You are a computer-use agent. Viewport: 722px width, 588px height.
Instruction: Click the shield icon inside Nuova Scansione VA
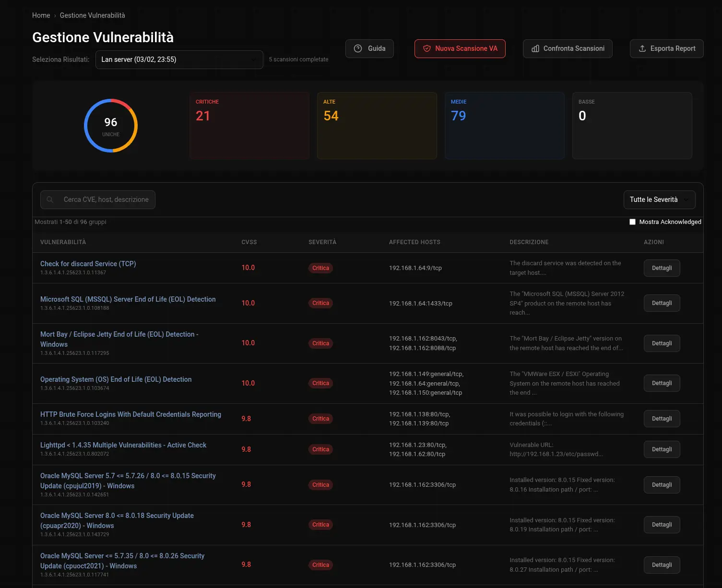(426, 48)
